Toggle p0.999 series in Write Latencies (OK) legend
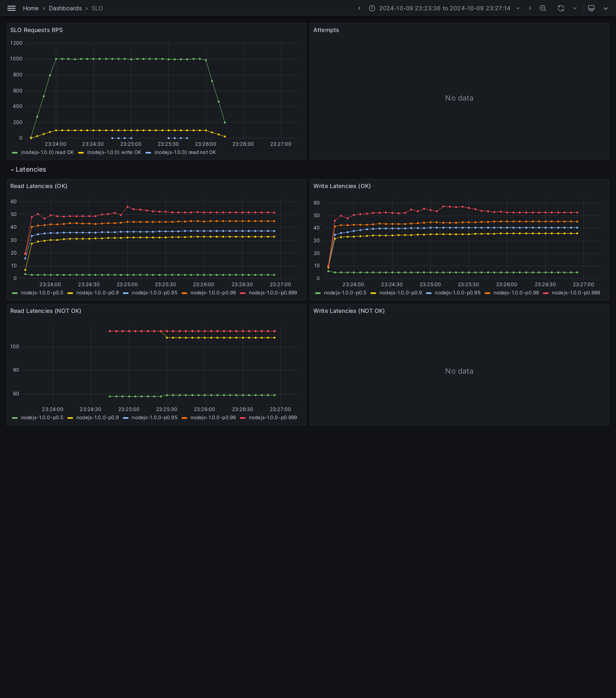Viewport: 616px width, 698px height. 576,293
